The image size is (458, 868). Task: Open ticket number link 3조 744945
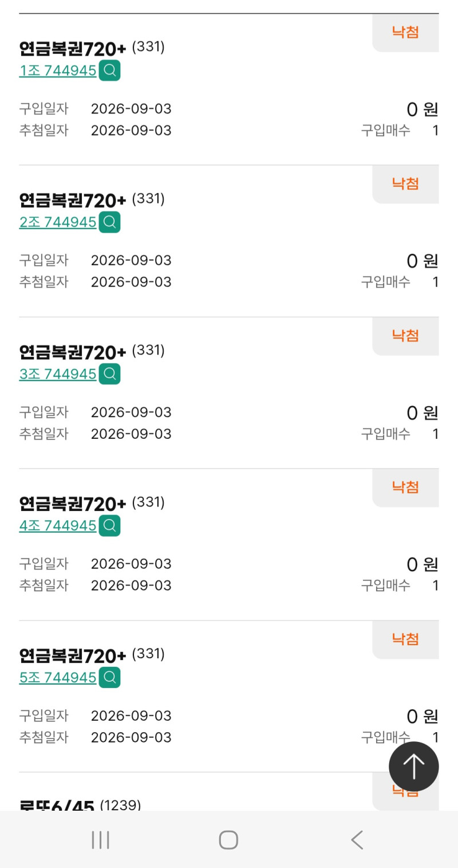(x=58, y=374)
